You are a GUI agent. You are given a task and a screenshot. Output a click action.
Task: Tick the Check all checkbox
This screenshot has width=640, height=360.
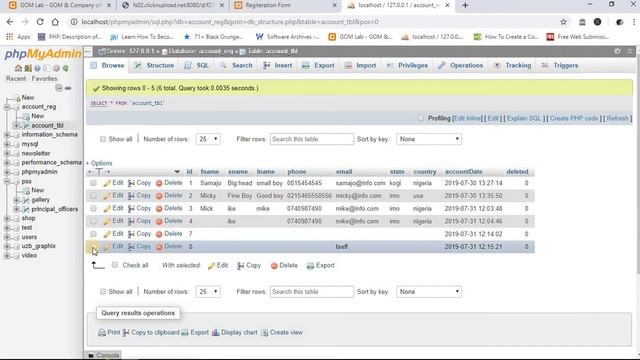[x=115, y=265]
